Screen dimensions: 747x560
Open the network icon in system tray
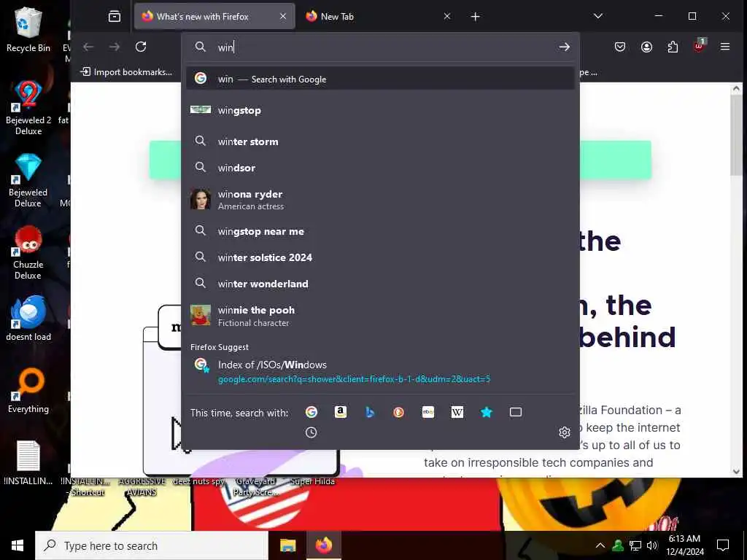(635, 545)
